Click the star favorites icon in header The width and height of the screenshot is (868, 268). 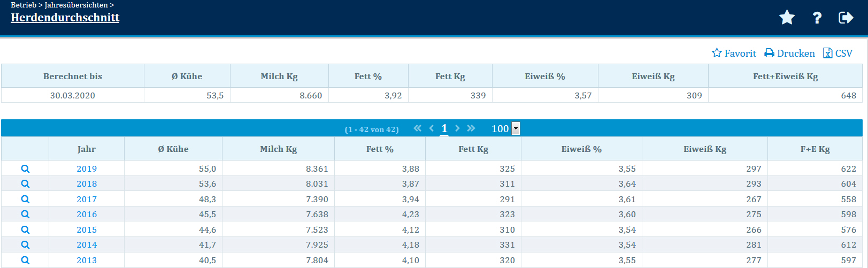(787, 18)
